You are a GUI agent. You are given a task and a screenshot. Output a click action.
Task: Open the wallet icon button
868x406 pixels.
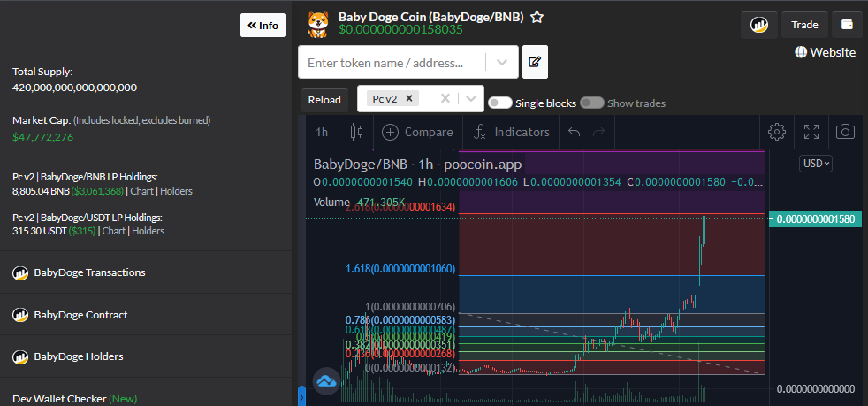847,25
